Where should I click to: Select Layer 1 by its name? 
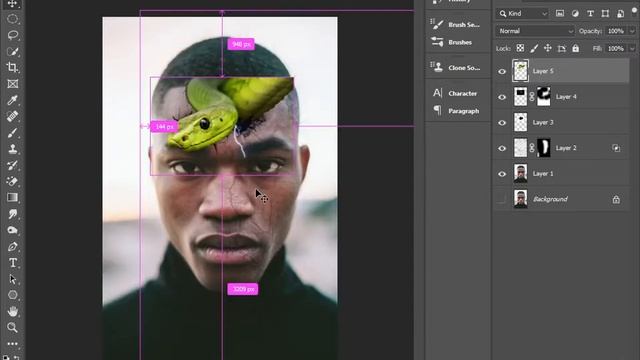(x=543, y=174)
